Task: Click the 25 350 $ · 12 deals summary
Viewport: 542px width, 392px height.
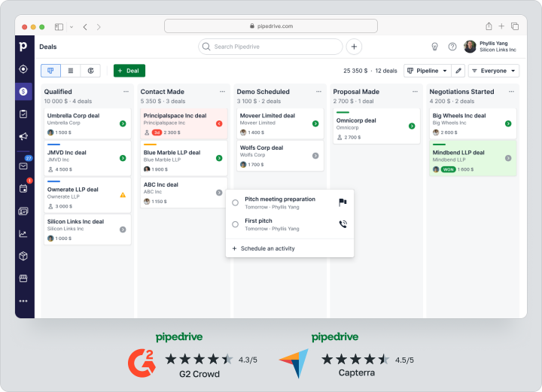Action: (370, 71)
